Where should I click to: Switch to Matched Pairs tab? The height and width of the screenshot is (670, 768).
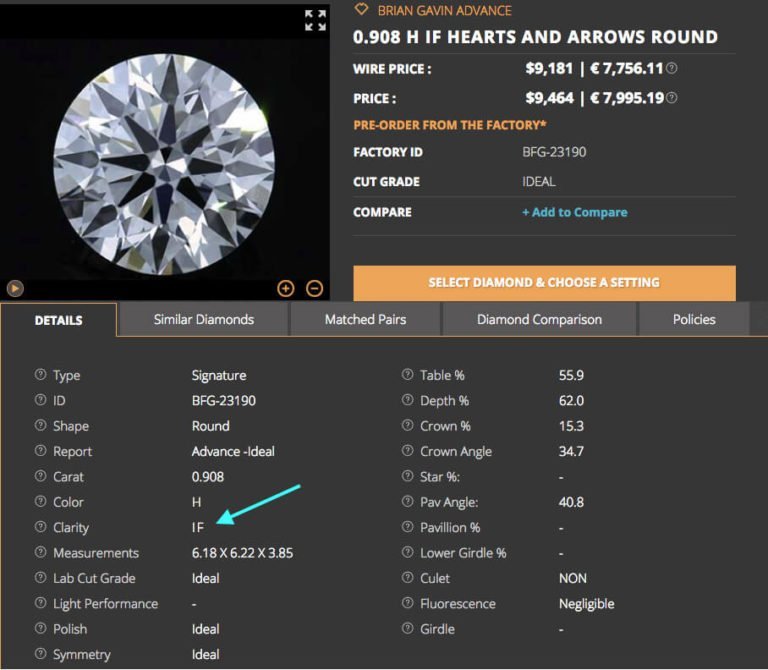[x=365, y=319]
